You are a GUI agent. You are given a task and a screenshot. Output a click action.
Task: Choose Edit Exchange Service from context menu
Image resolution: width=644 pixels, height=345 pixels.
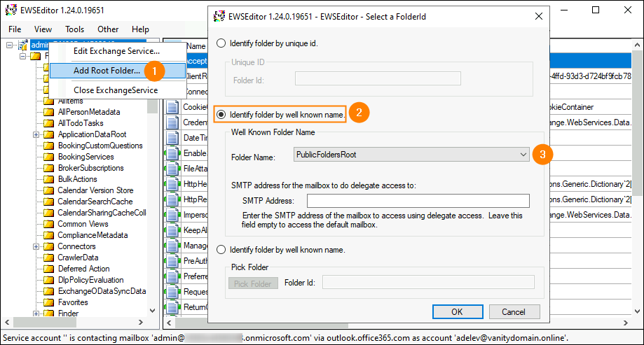117,51
